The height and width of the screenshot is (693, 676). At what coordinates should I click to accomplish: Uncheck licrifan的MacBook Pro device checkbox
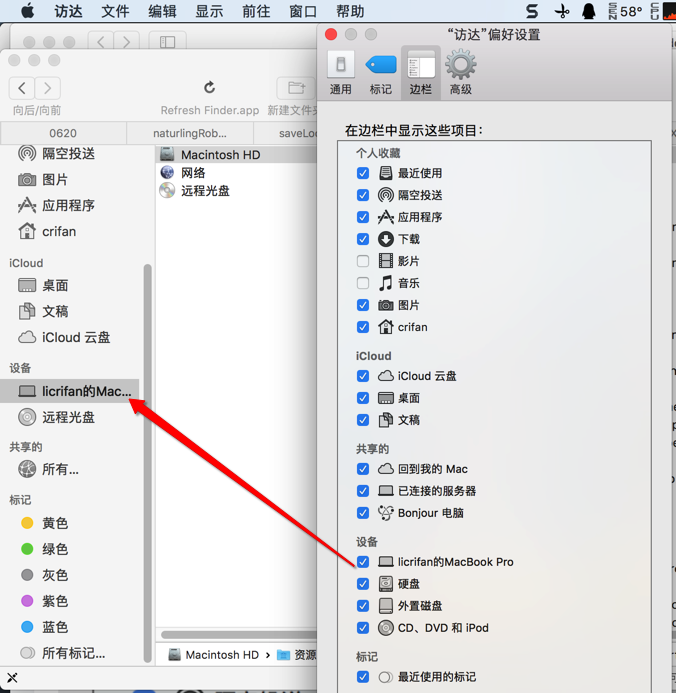pos(363,562)
